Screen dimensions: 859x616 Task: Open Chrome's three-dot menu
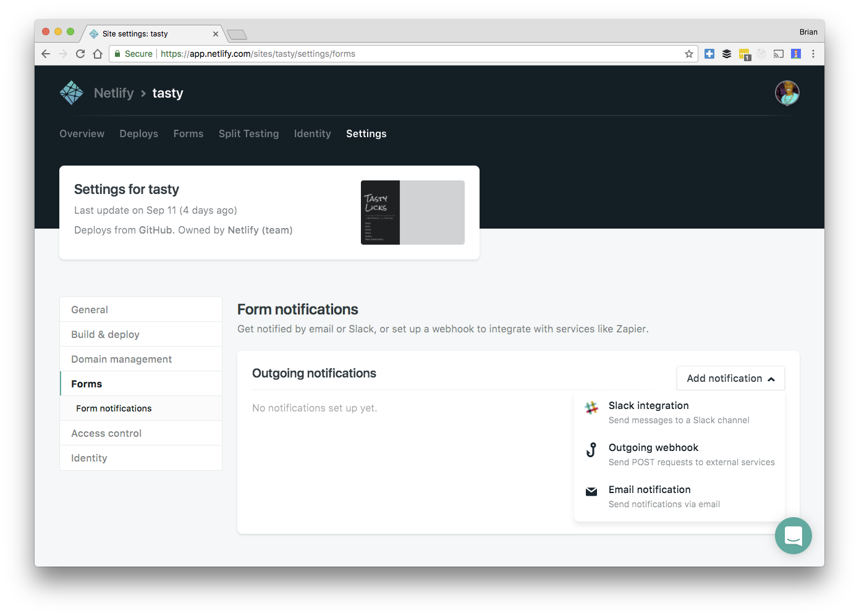coord(814,54)
